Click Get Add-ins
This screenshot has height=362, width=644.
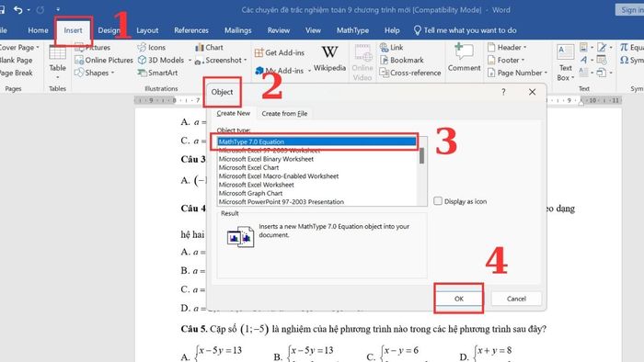coord(280,53)
